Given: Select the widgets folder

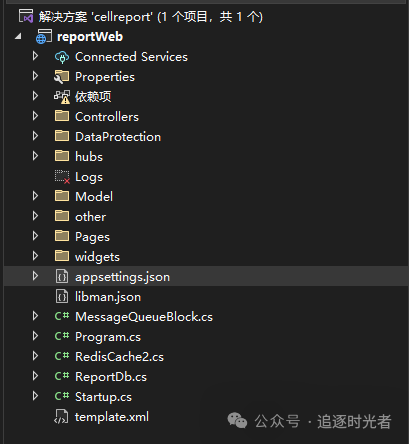Looking at the screenshot, I should coord(97,257).
